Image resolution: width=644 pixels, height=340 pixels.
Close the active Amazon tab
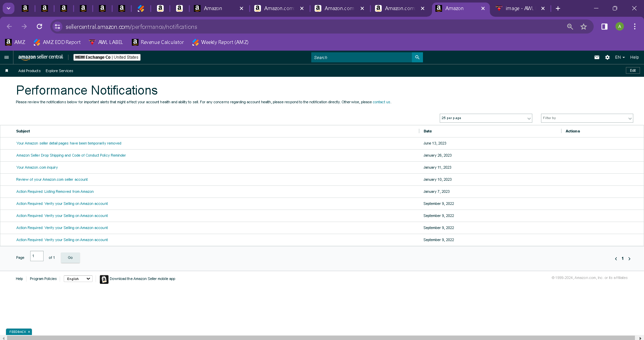483,8
